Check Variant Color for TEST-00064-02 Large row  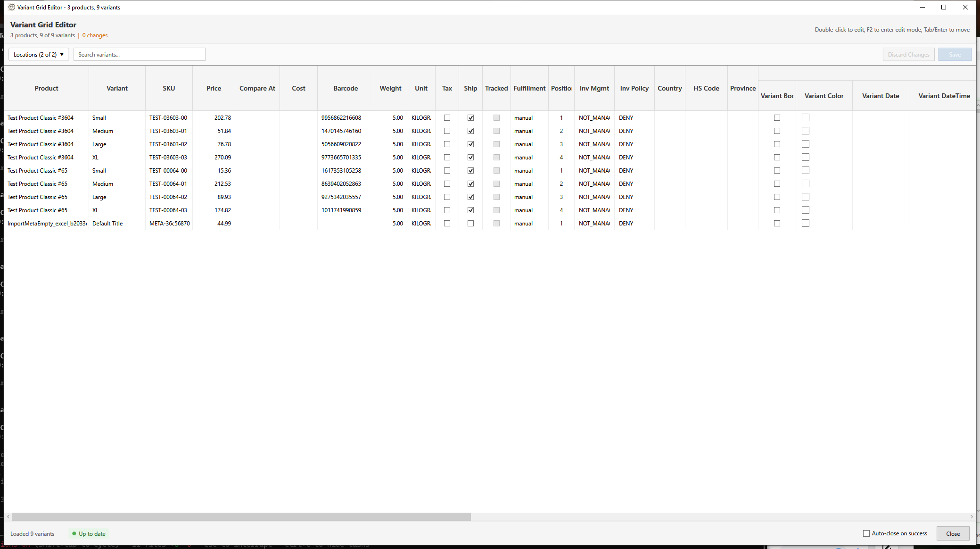(x=805, y=197)
